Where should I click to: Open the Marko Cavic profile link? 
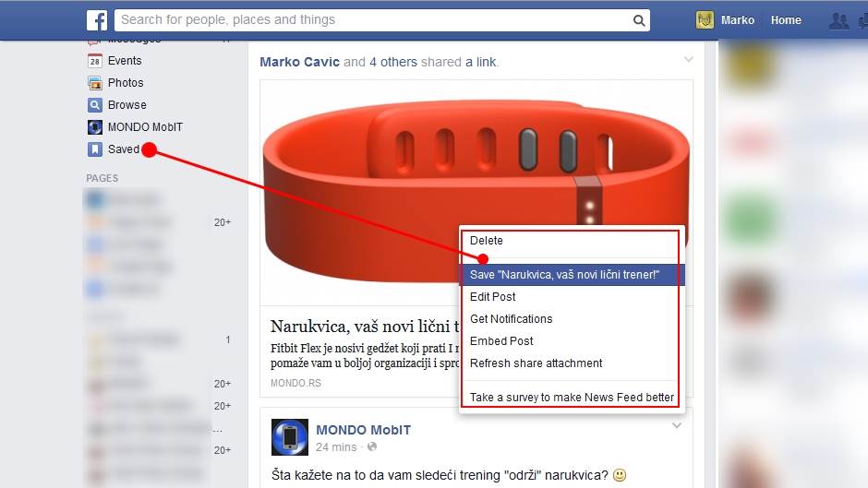click(x=299, y=62)
